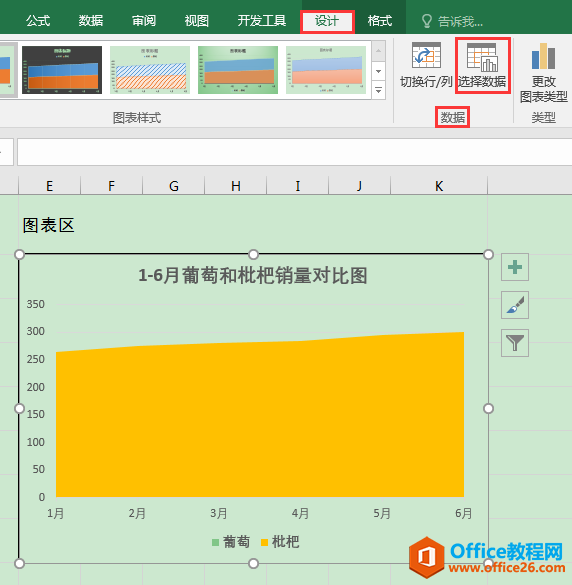The height and width of the screenshot is (585, 572).
Task: Click the bottom-center chart resize handle
Action: [x=253, y=563]
